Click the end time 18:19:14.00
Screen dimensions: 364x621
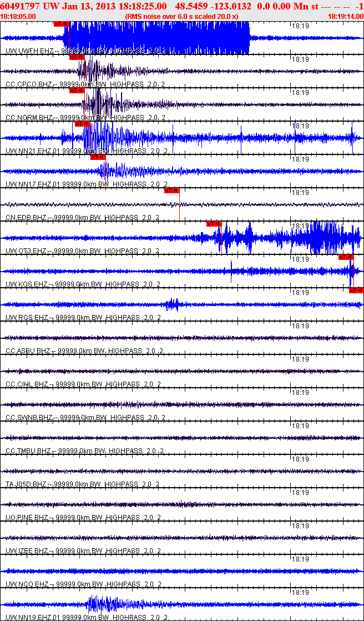[x=345, y=17]
